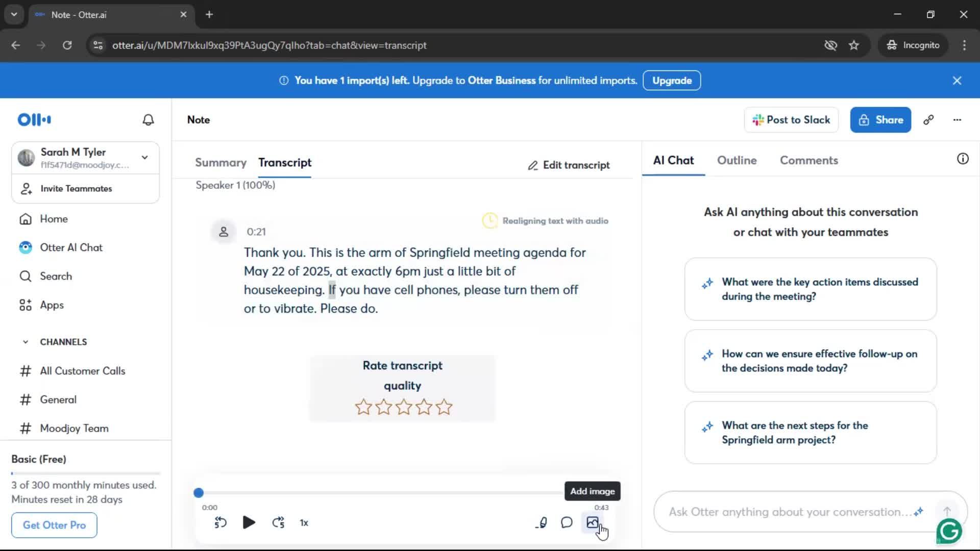
Task: Click the Note title
Action: [x=199, y=120]
